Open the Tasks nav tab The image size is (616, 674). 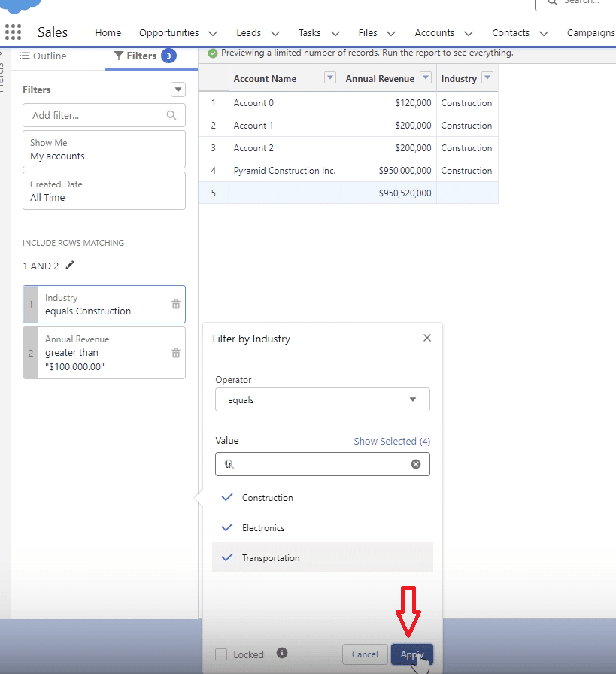310,32
